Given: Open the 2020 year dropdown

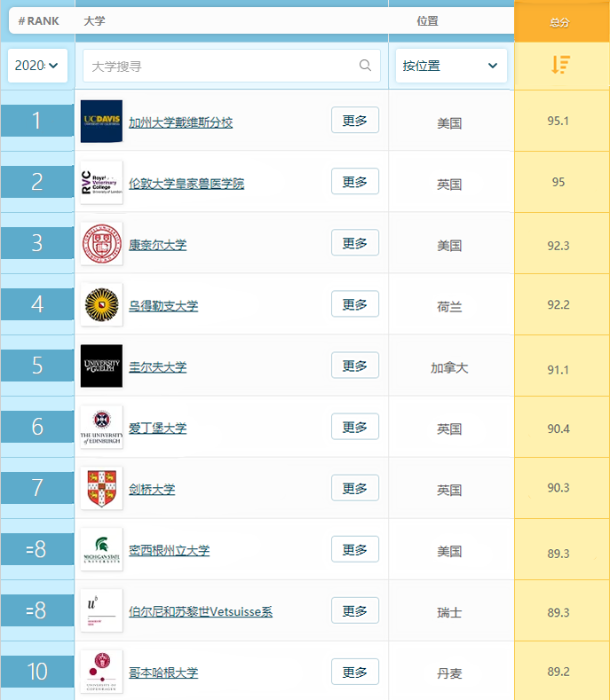Looking at the screenshot, I should (37, 66).
